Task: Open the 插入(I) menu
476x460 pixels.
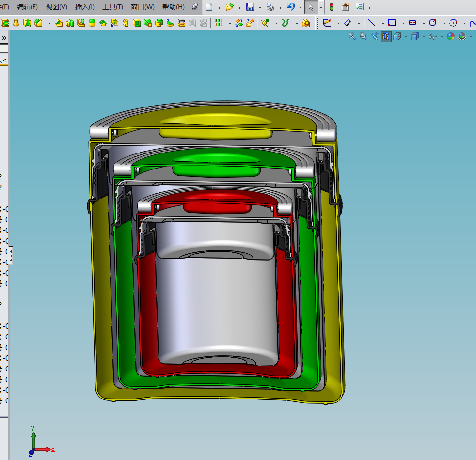Action: (85, 7)
